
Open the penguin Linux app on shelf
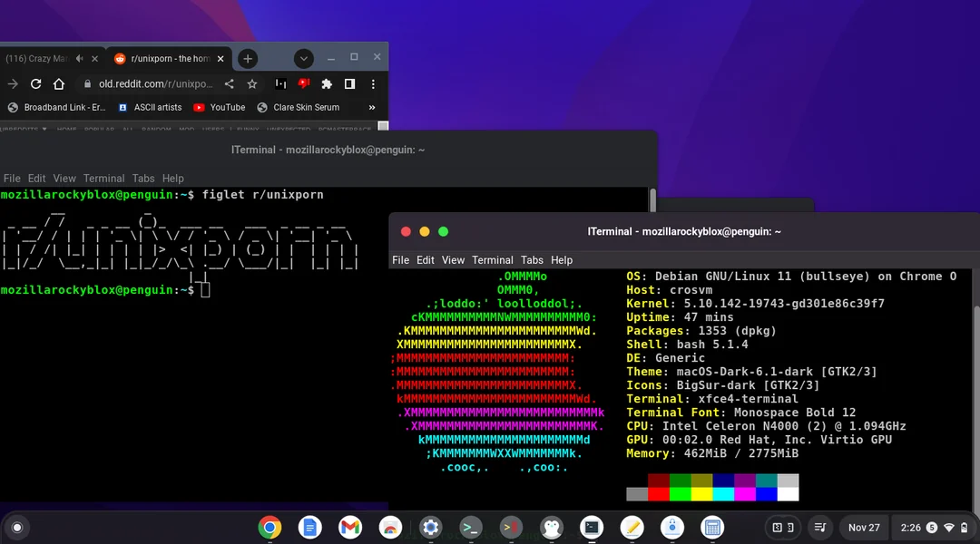(552, 528)
